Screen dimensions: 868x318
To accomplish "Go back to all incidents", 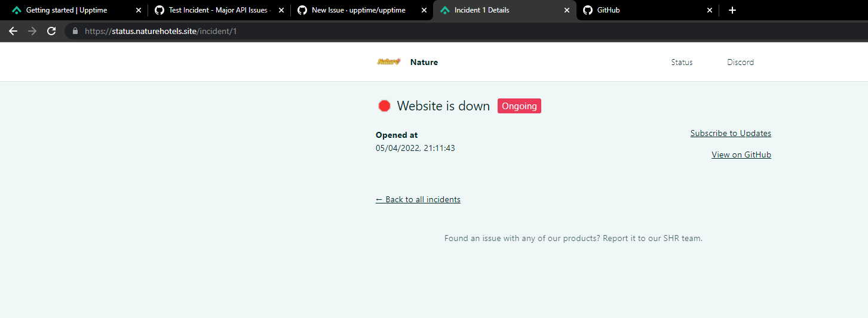I will pyautogui.click(x=418, y=199).
